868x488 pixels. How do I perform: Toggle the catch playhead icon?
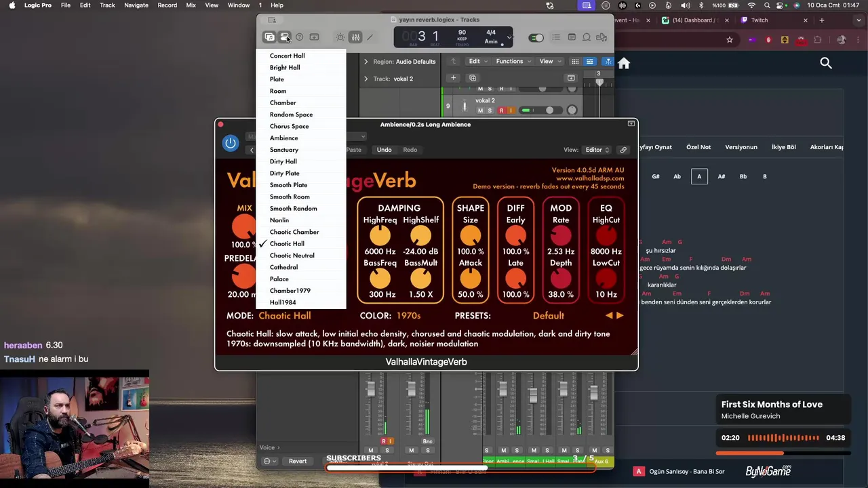[x=608, y=62]
